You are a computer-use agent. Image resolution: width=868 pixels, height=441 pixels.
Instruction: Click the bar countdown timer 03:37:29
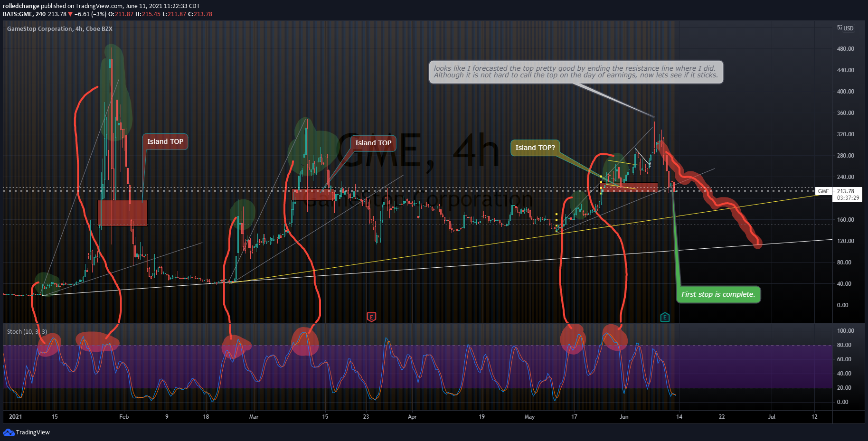coord(848,198)
